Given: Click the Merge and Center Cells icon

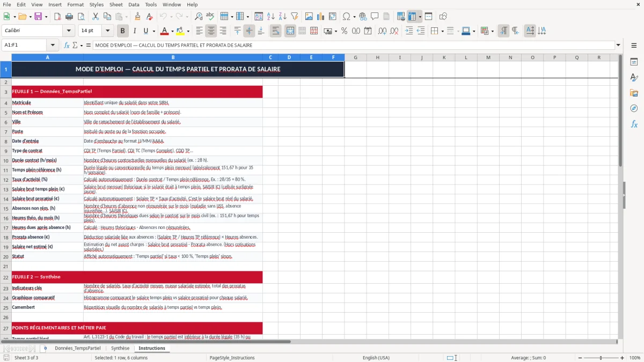Looking at the screenshot, I should coord(290,31).
